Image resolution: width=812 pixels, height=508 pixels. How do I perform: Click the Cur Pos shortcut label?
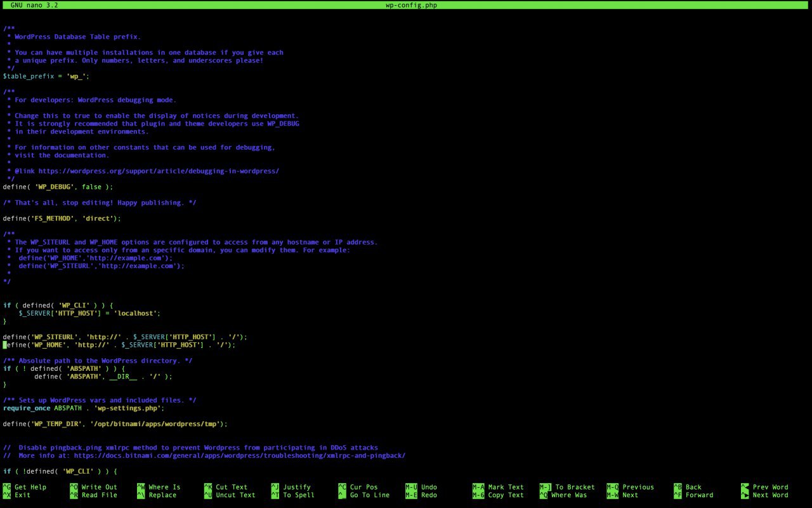(x=364, y=487)
